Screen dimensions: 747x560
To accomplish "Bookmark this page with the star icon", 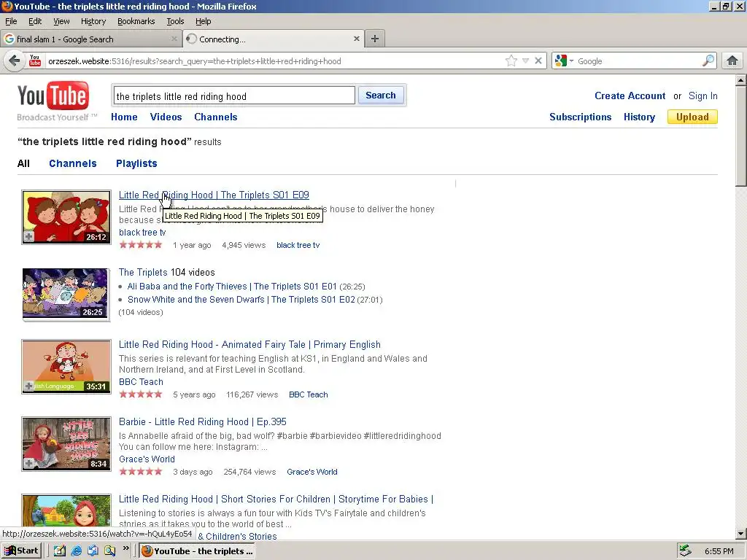I will coord(511,61).
